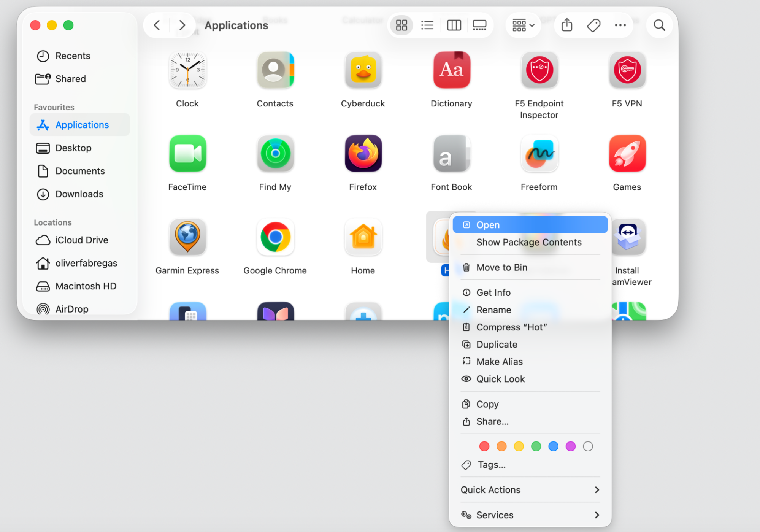The height and width of the screenshot is (532, 760).
Task: Select the Freeform app icon
Action: [539, 154]
